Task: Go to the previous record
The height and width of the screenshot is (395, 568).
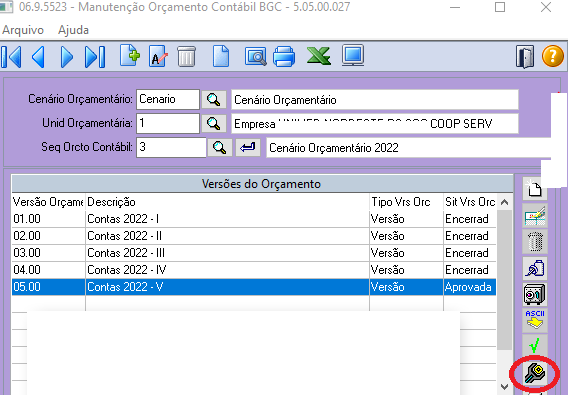Action: tap(38, 57)
